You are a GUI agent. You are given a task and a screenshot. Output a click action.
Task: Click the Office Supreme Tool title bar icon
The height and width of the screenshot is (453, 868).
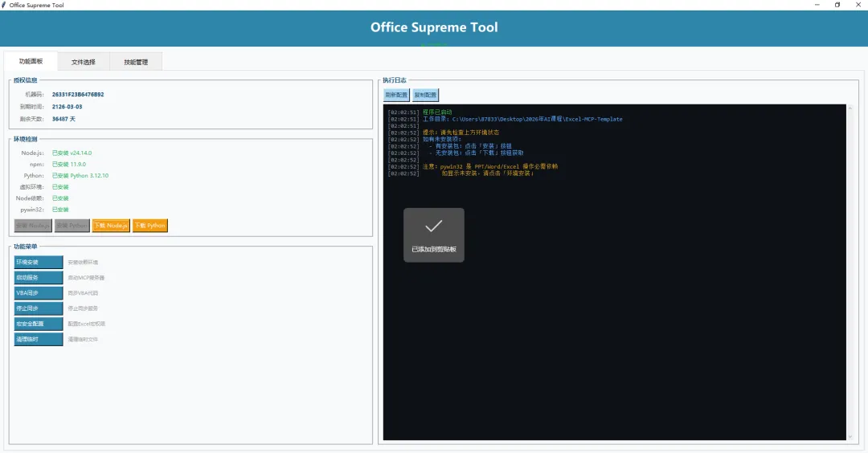pyautogui.click(x=4, y=5)
